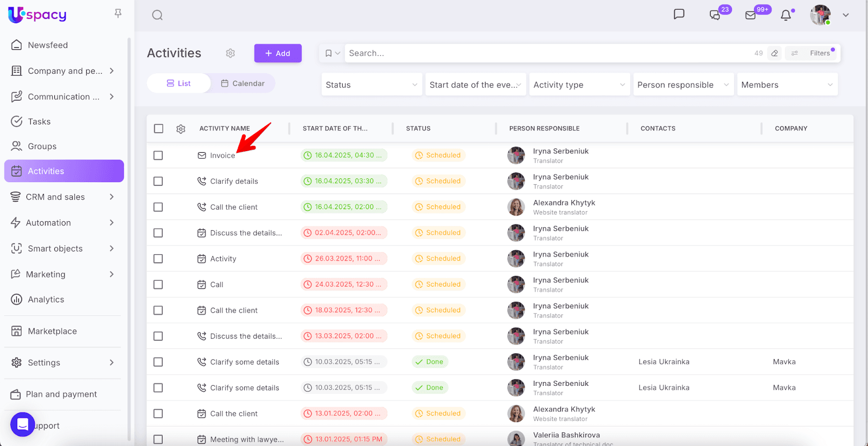Open the notifications bell

786,15
